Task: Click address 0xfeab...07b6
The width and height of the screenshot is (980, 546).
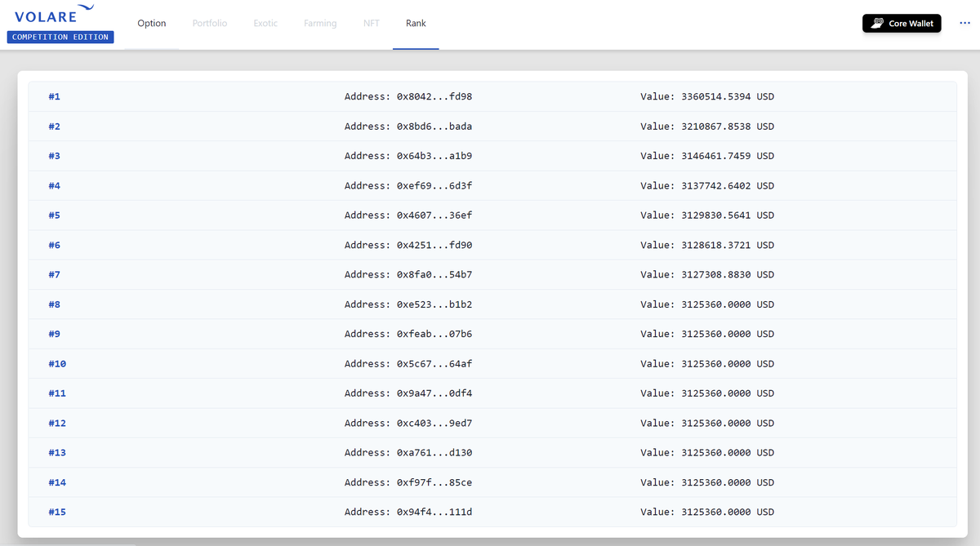Action: 434,334
